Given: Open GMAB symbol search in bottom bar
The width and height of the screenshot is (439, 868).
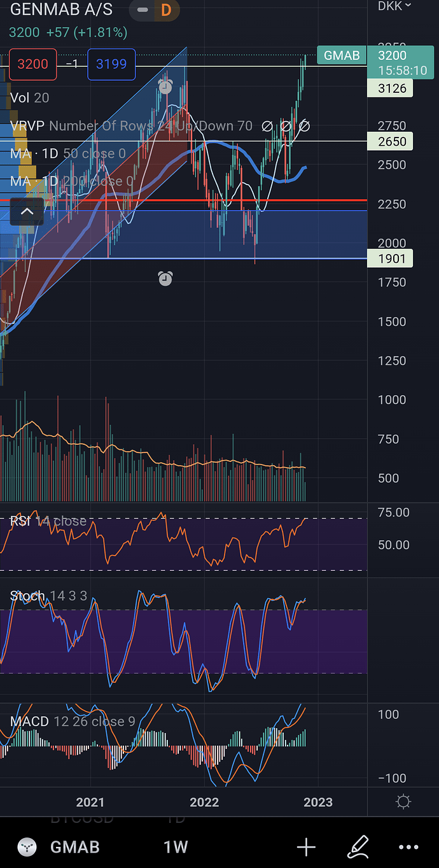Looking at the screenshot, I should click(x=75, y=847).
